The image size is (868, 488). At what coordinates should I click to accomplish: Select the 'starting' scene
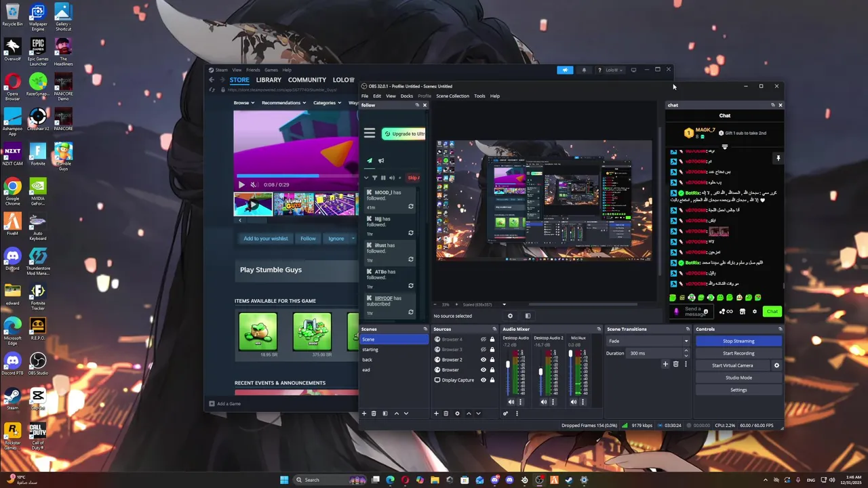point(394,350)
